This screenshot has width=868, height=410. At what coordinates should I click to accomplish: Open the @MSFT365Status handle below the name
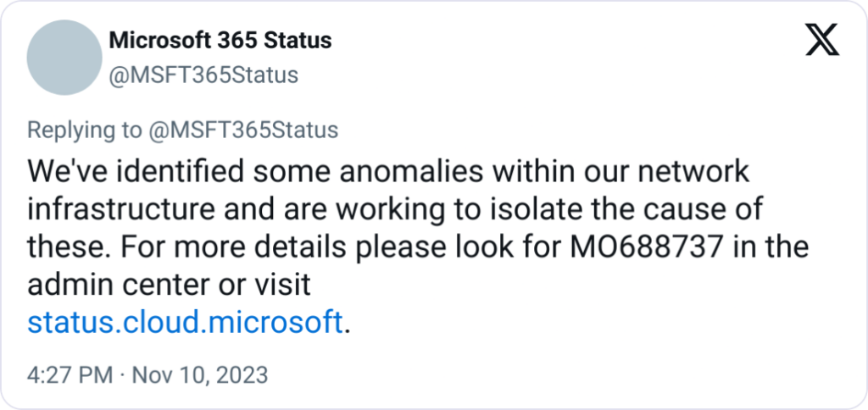pyautogui.click(x=204, y=75)
